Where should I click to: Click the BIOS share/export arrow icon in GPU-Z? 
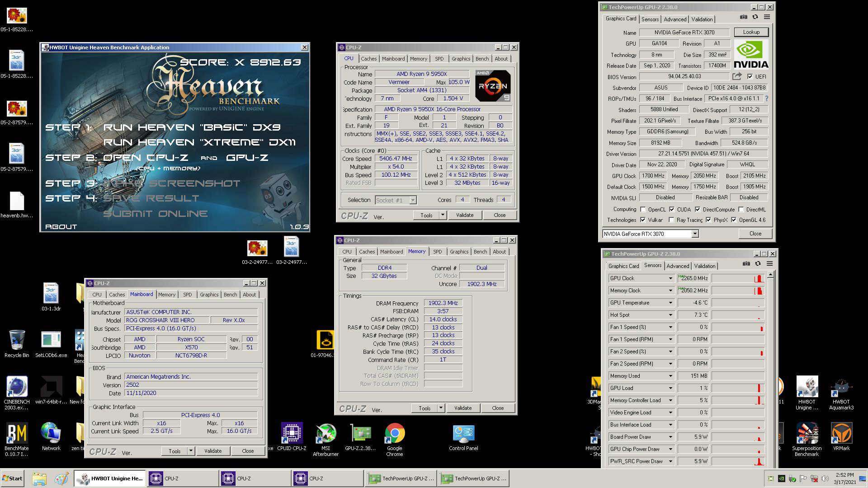737,76
